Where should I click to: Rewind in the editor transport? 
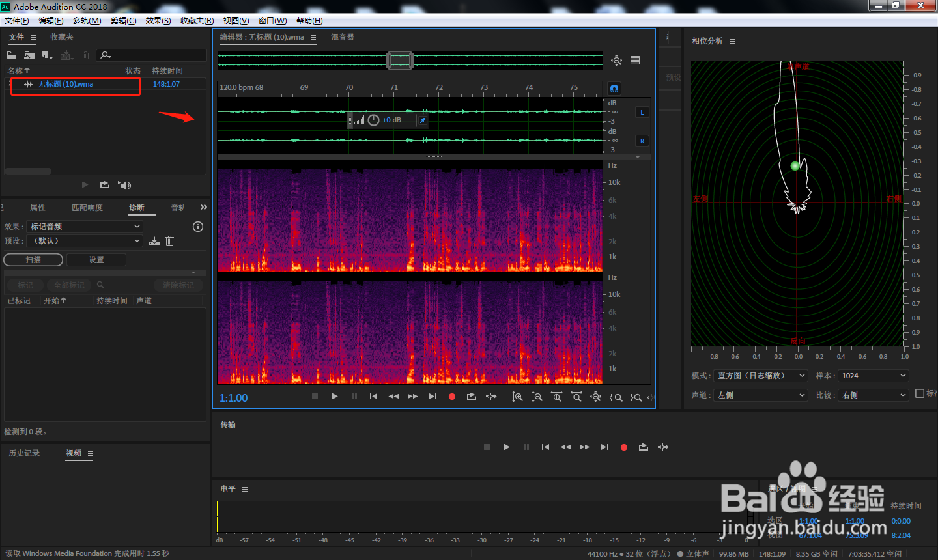point(393,397)
